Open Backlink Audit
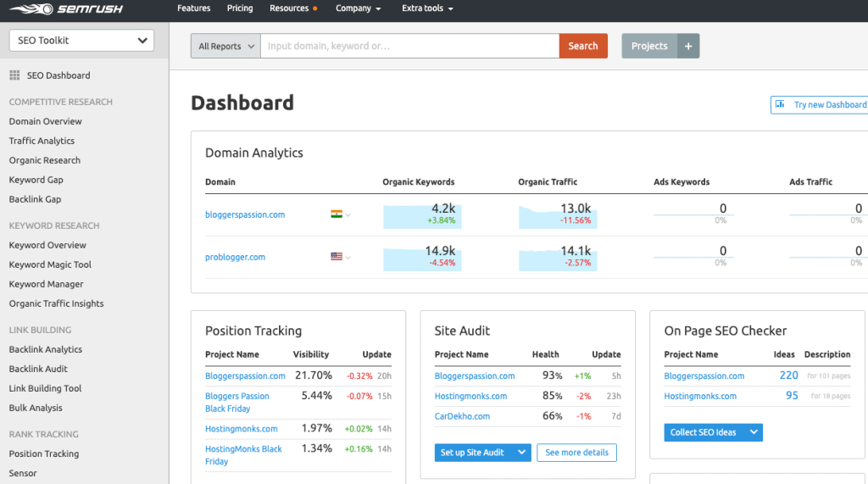 [x=38, y=368]
